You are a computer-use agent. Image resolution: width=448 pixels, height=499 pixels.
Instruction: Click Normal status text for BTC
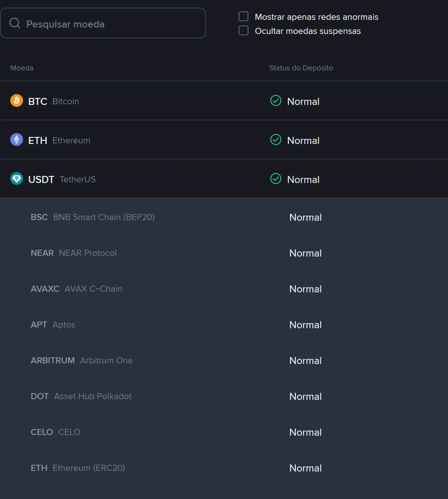click(x=303, y=101)
